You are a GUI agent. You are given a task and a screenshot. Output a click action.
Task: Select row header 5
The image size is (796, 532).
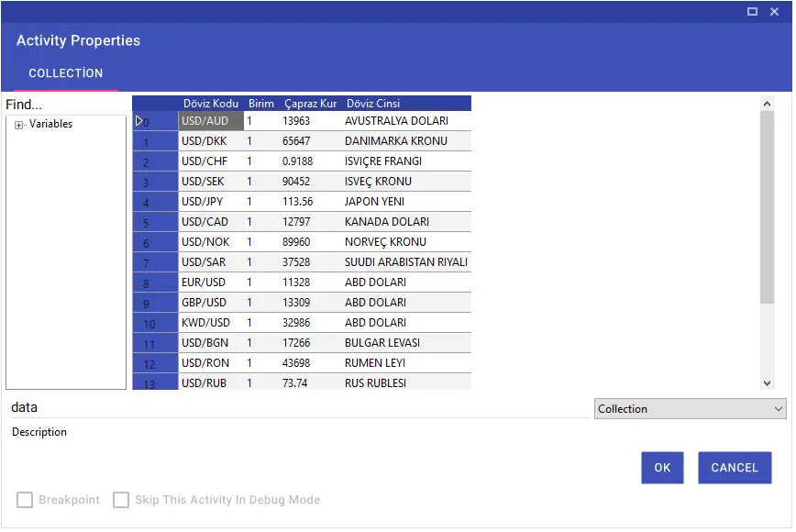(156, 223)
